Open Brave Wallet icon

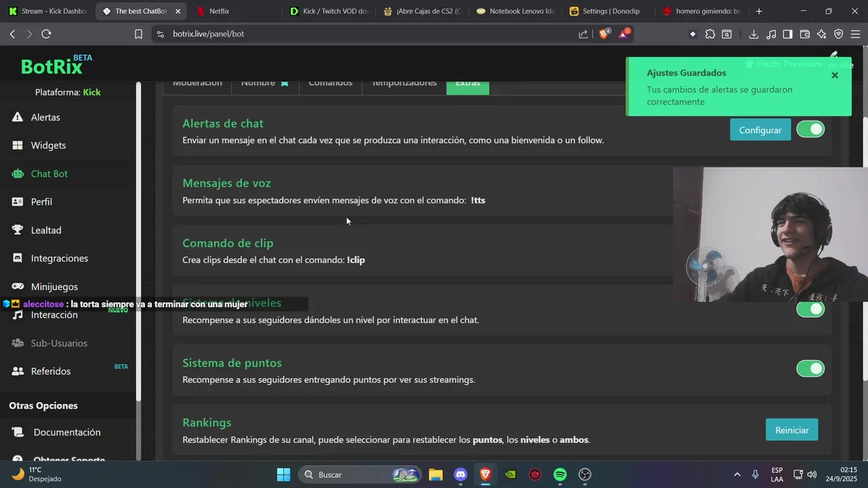click(x=805, y=34)
